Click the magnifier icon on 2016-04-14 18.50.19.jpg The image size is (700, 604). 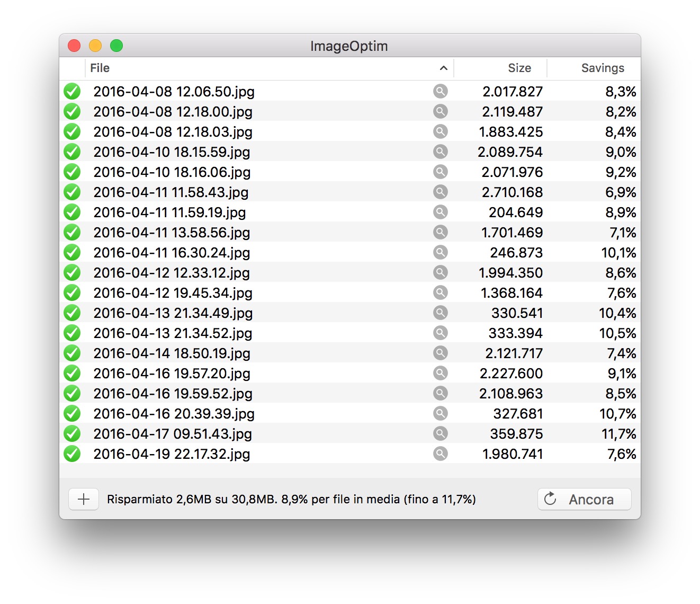tap(441, 353)
